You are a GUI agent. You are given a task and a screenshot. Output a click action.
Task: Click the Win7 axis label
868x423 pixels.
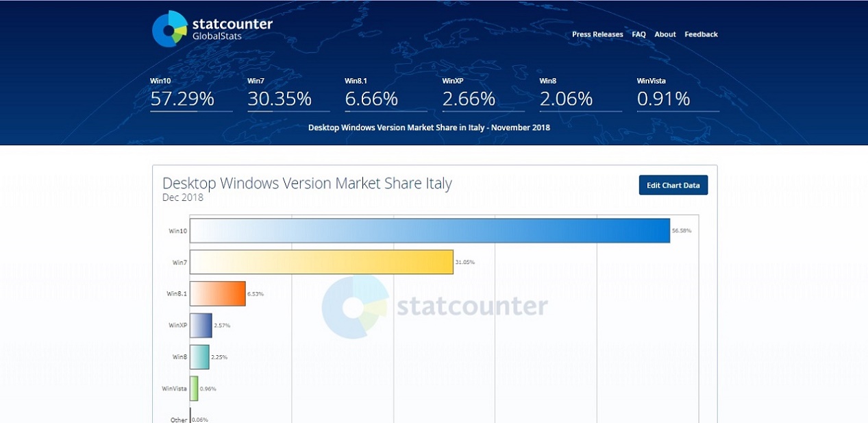coord(179,263)
